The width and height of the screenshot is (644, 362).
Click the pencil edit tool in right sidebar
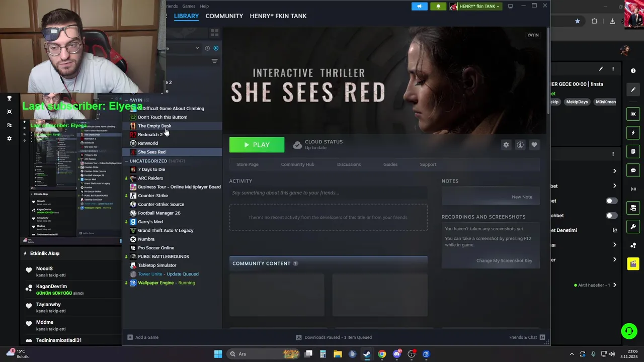coord(633,89)
